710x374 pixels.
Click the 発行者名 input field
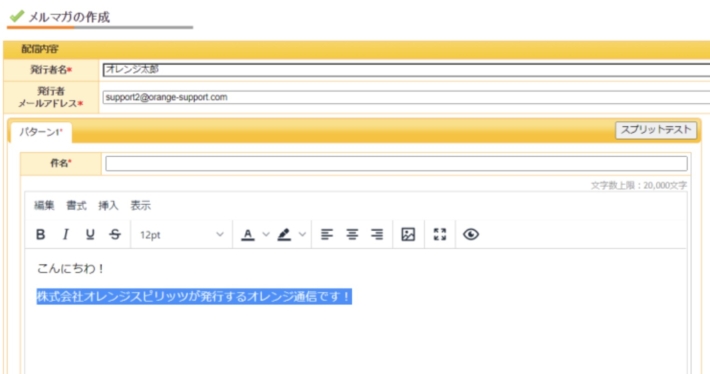(x=406, y=70)
